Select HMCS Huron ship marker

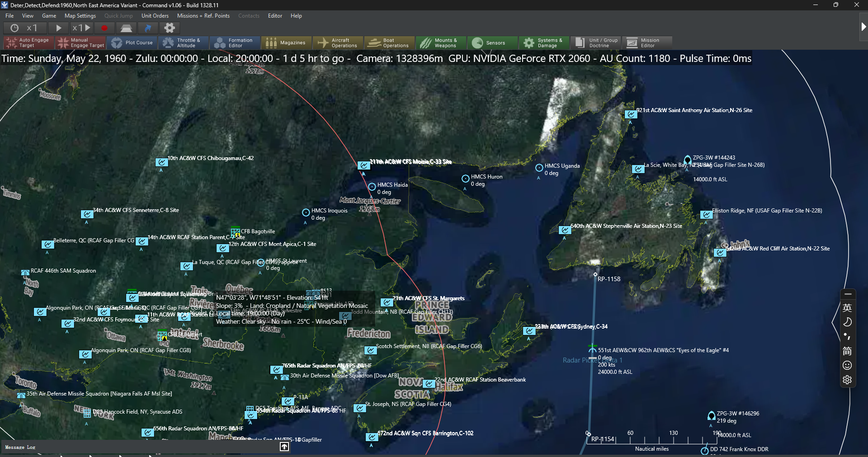tap(465, 179)
